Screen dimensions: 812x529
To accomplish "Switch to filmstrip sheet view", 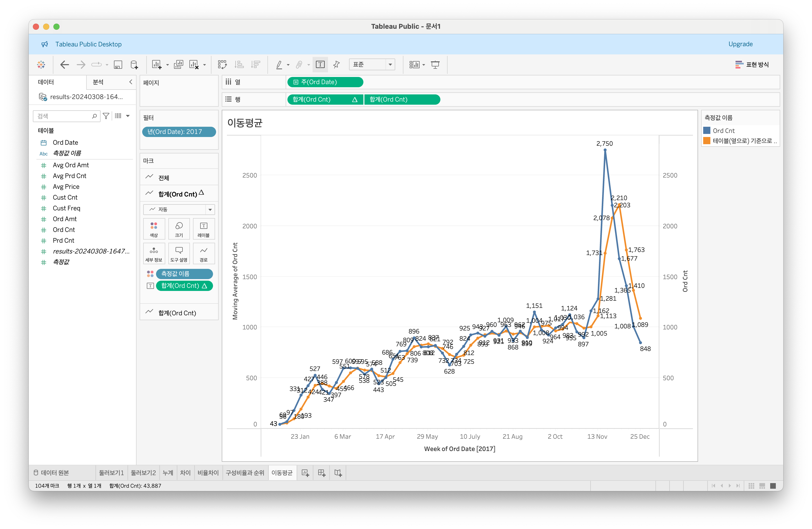I will [762, 486].
